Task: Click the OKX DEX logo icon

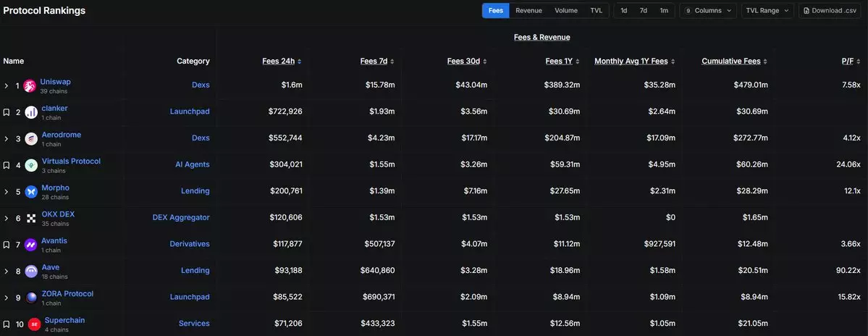Action: tap(31, 218)
